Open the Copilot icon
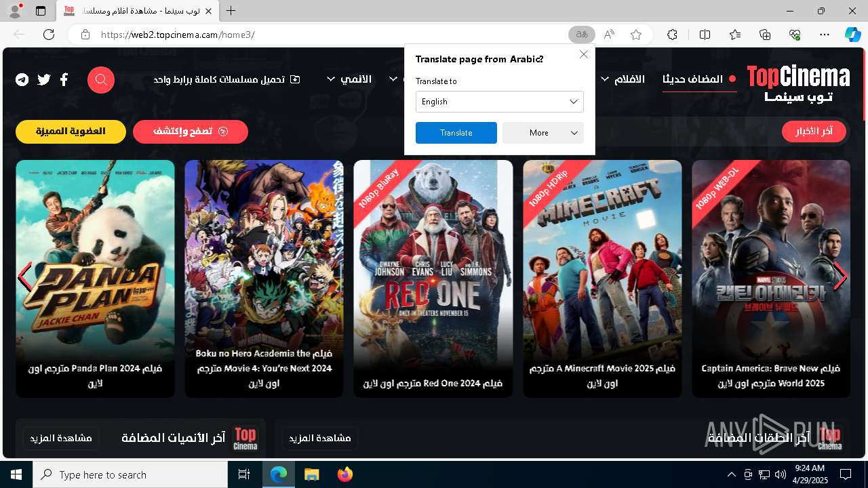Screen dimensions: 868x488 (x=852, y=35)
